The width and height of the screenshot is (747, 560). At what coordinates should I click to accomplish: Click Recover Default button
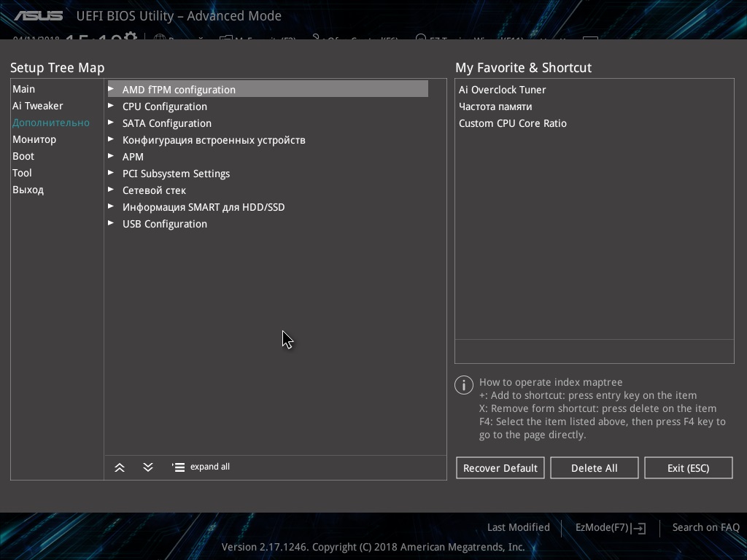[500, 468]
